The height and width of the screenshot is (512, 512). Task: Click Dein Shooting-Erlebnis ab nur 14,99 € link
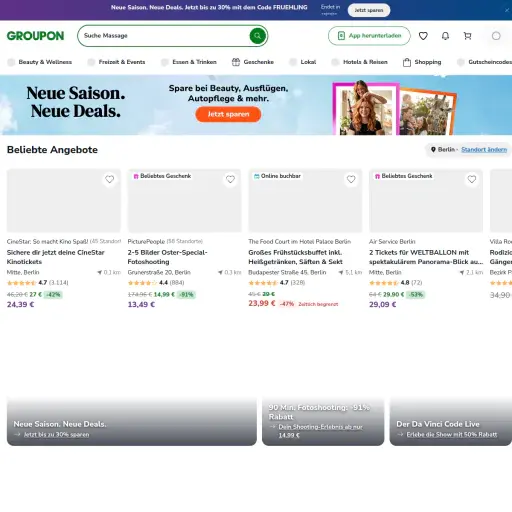[320, 431]
